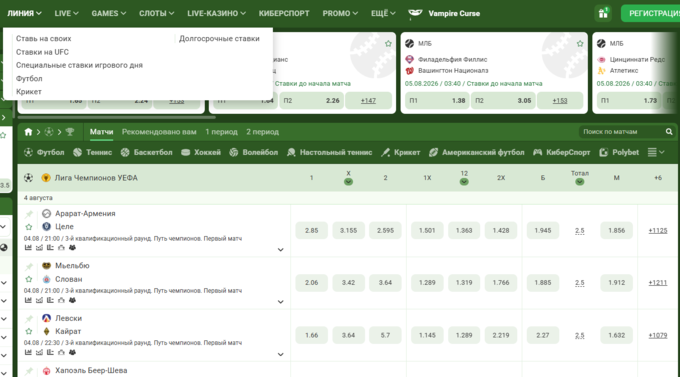Expand markets for Мьельбю vs Слован
Image resolution: width=680 pixels, height=377 pixels.
tap(281, 302)
